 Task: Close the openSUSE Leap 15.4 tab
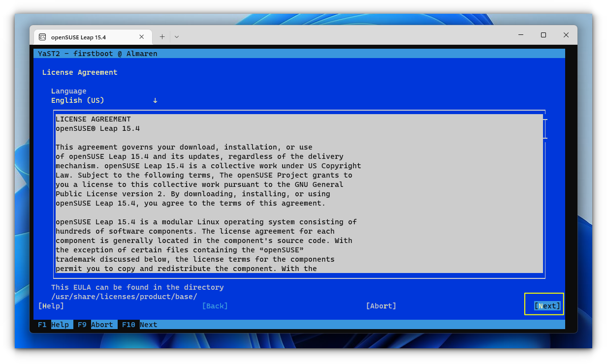[x=142, y=36]
